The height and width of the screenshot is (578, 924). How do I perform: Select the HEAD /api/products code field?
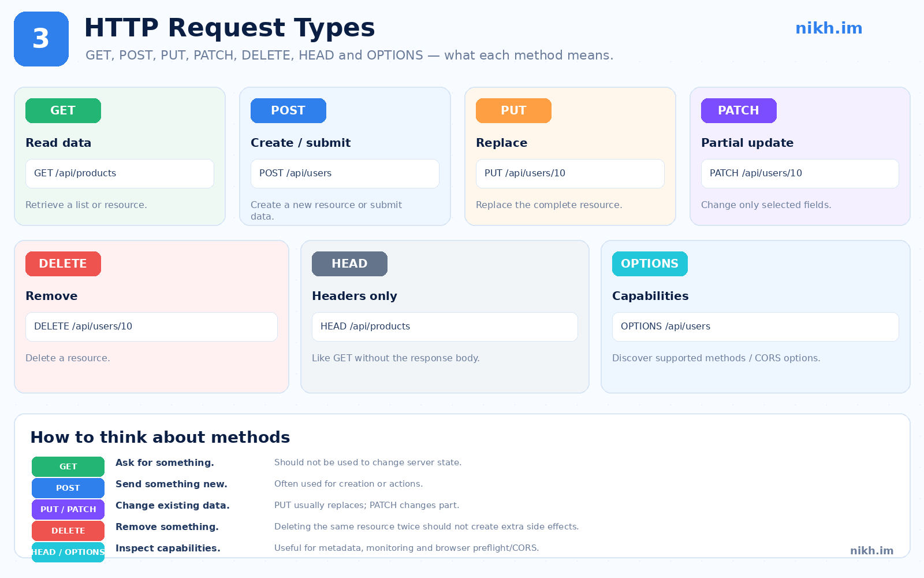point(445,327)
